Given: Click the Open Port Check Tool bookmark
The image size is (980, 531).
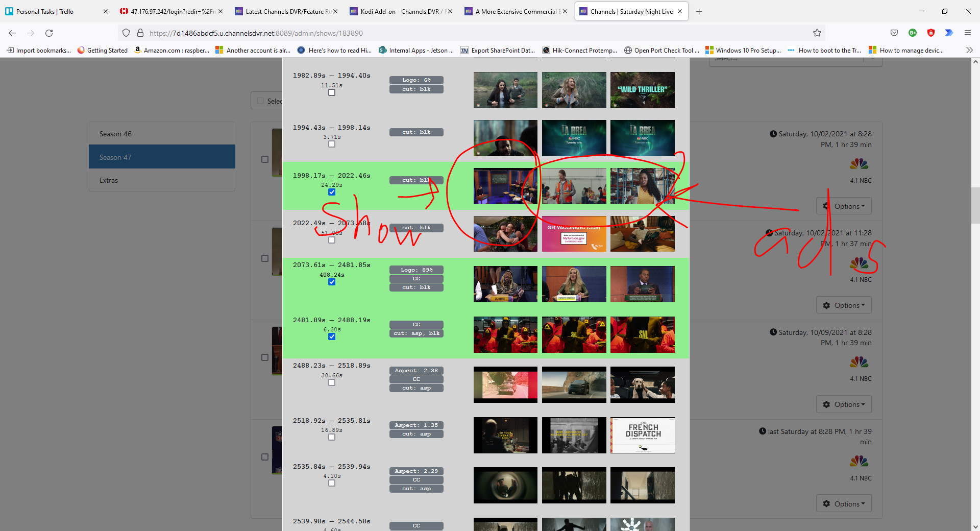Looking at the screenshot, I should click(x=661, y=50).
